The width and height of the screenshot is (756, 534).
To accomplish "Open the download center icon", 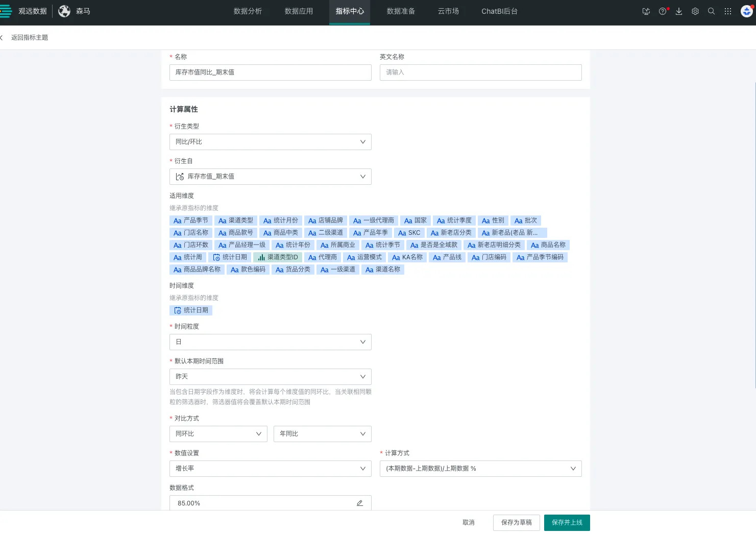I will 679,11.
